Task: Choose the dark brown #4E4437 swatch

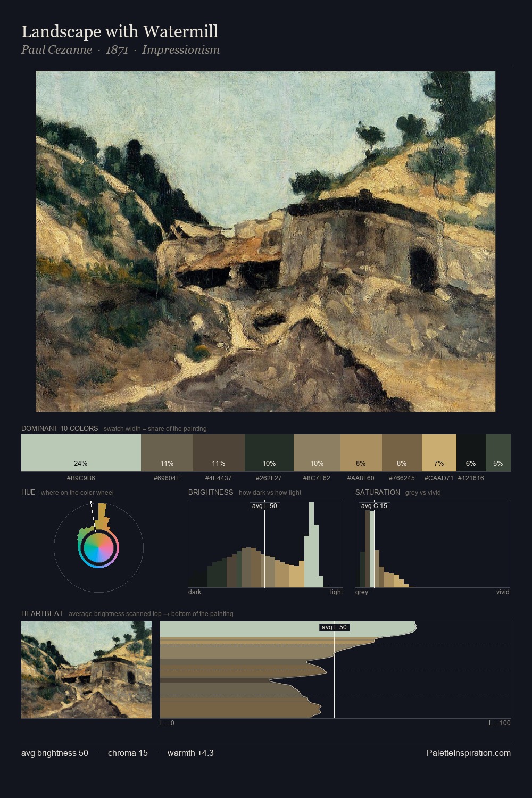Action: (219, 453)
